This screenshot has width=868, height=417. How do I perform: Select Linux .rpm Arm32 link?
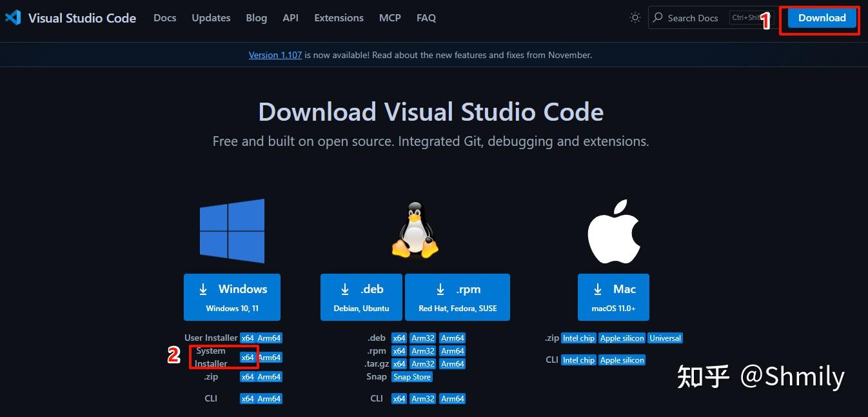pos(423,351)
